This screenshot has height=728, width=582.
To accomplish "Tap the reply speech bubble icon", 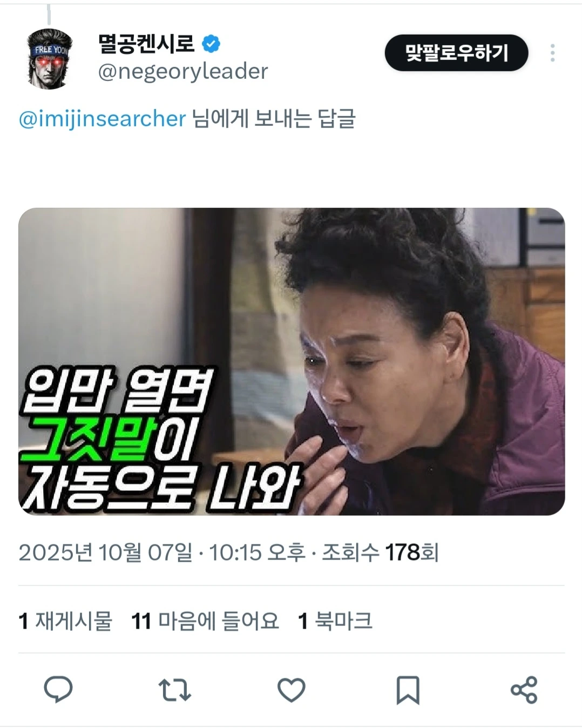I will [x=58, y=690].
